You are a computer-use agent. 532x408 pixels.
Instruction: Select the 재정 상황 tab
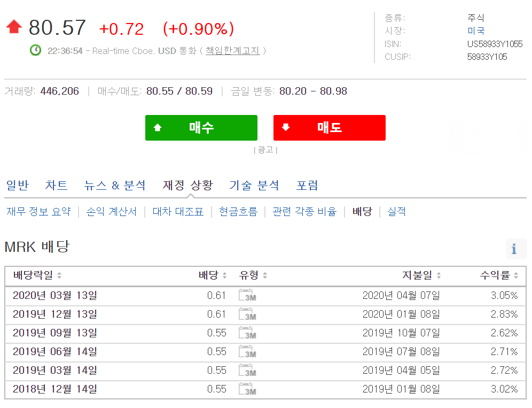coord(188,185)
